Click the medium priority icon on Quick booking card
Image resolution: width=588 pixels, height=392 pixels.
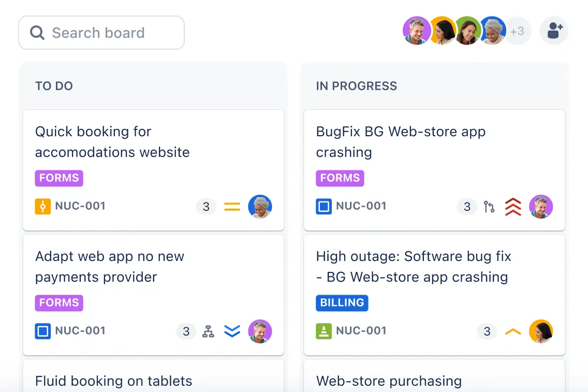coord(232,207)
